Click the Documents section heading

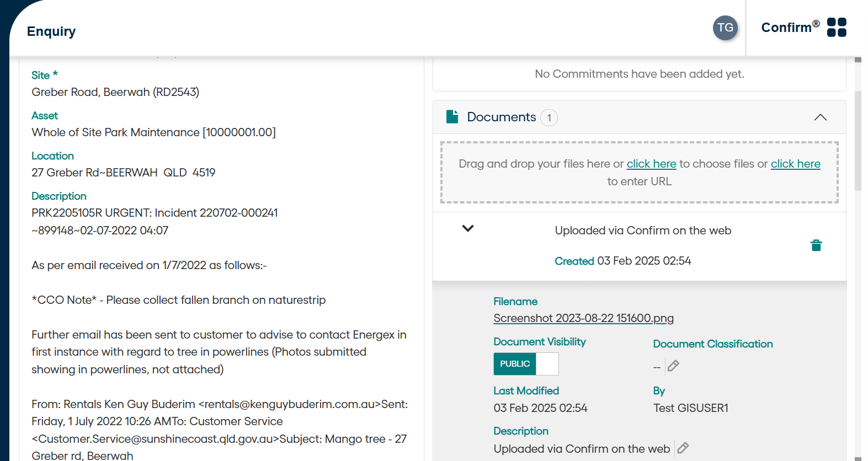pos(501,117)
